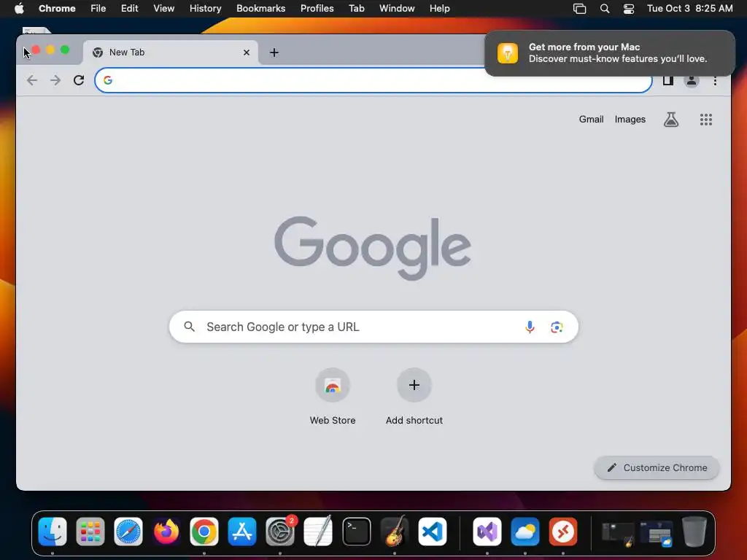Go forward using the forward arrow
Image resolution: width=747 pixels, height=560 pixels.
(55, 80)
